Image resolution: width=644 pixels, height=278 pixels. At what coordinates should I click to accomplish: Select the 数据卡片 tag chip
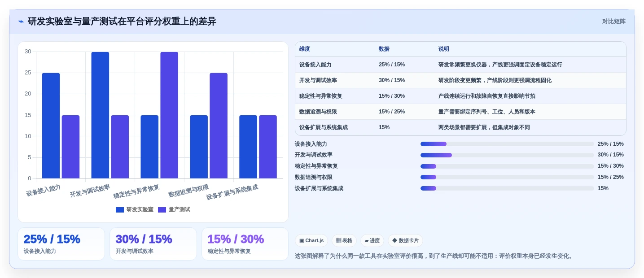click(x=405, y=241)
